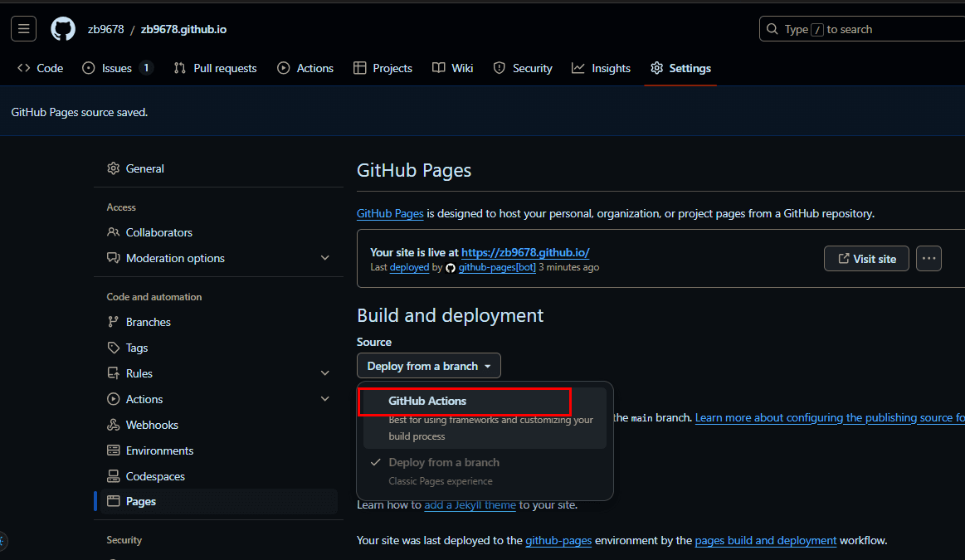Click the General gear icon in sidebar
The width and height of the screenshot is (965, 560).
114,168
